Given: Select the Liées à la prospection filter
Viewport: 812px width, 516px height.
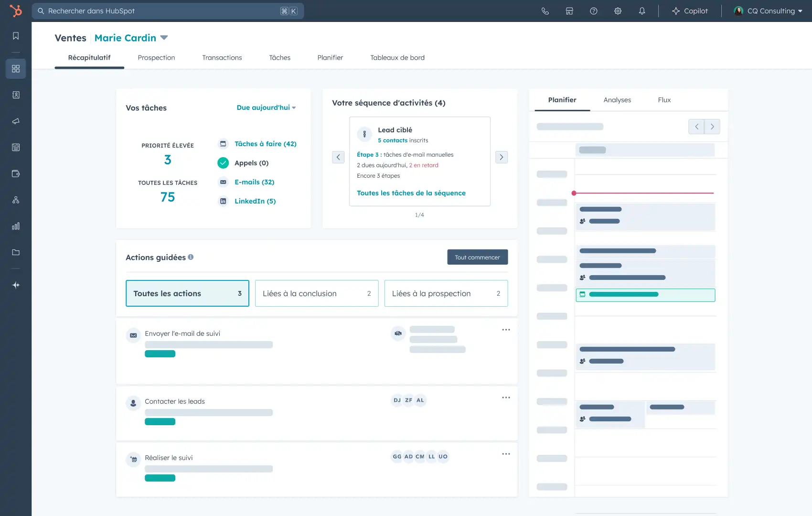Looking at the screenshot, I should point(446,293).
